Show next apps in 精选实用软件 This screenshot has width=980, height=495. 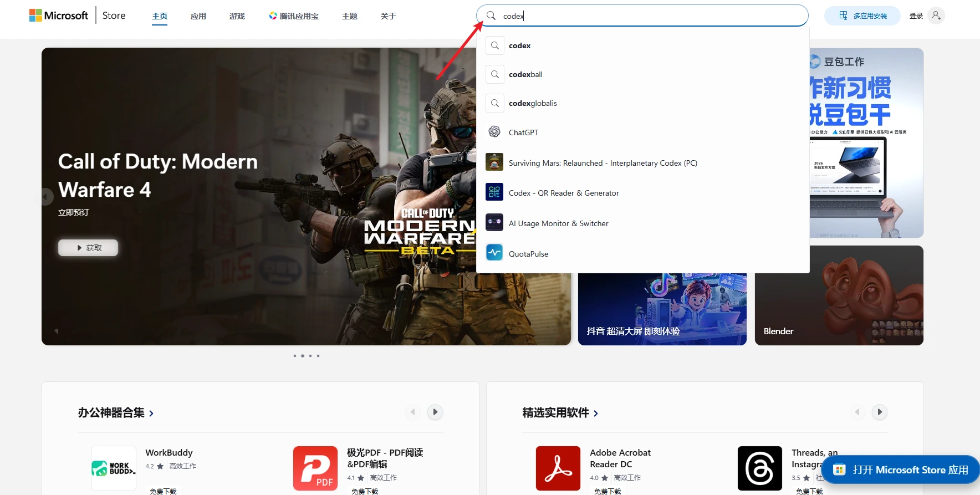[x=880, y=412]
